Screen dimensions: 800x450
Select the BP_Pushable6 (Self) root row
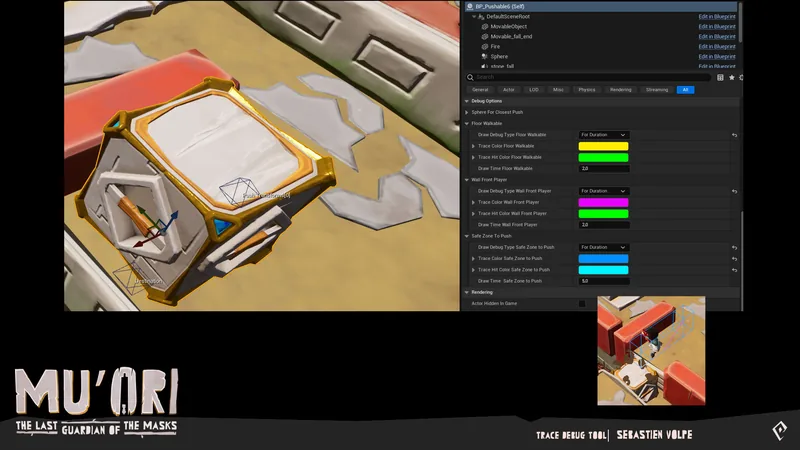(601, 6)
